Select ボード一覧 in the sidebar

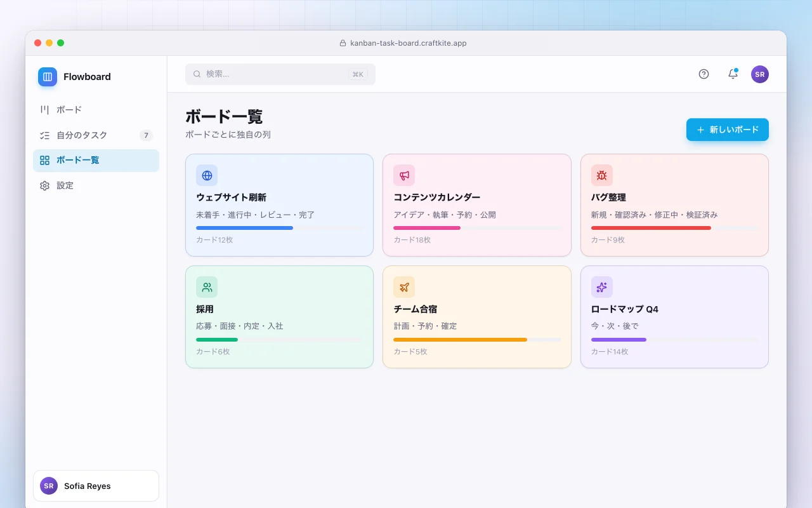(x=96, y=161)
